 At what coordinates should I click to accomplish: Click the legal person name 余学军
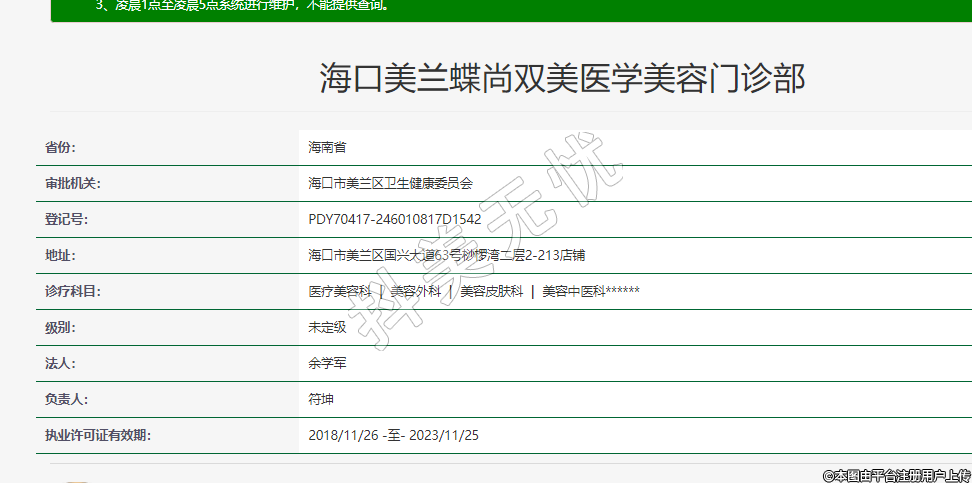327,364
